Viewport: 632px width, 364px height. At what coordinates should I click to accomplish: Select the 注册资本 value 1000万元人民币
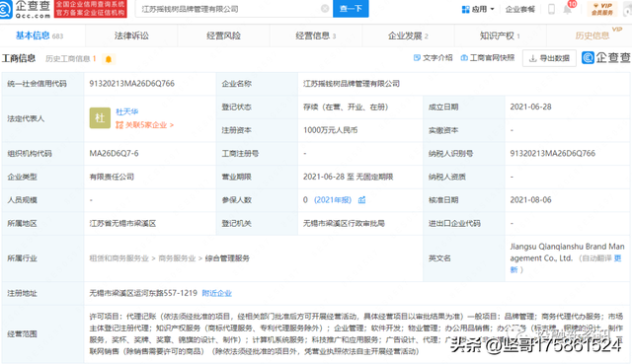(x=330, y=130)
